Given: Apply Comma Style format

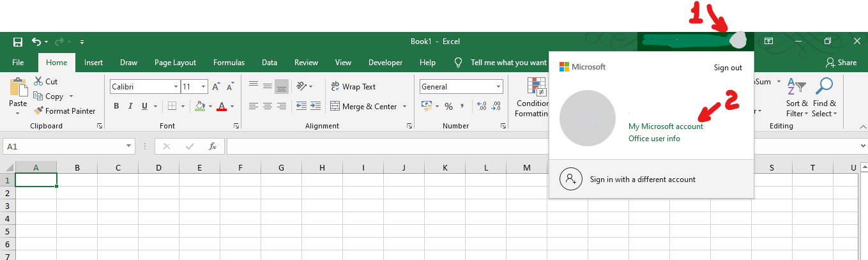Looking at the screenshot, I should (462, 106).
